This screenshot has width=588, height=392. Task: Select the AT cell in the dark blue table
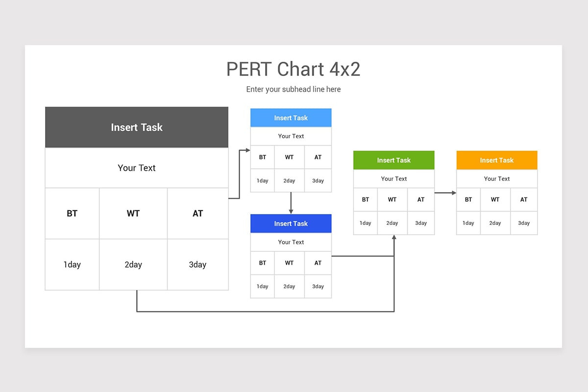pos(318,263)
